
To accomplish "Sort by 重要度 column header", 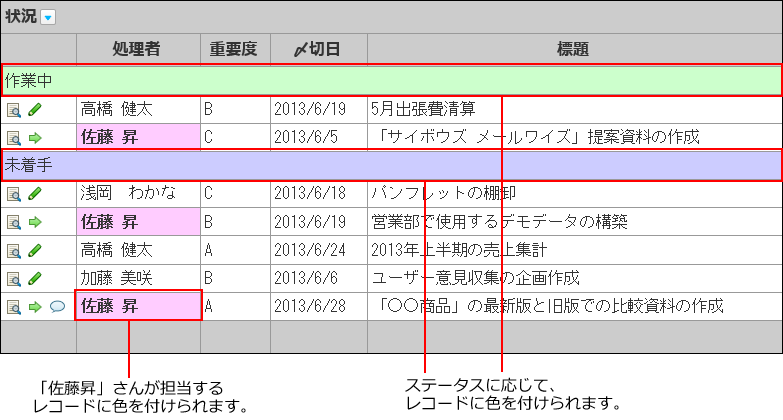I will [233, 49].
